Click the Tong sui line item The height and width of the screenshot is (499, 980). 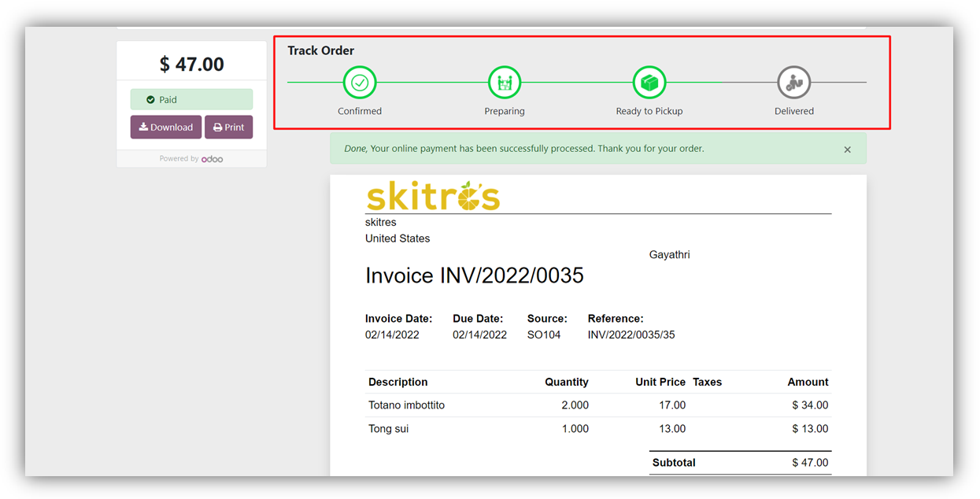388,429
